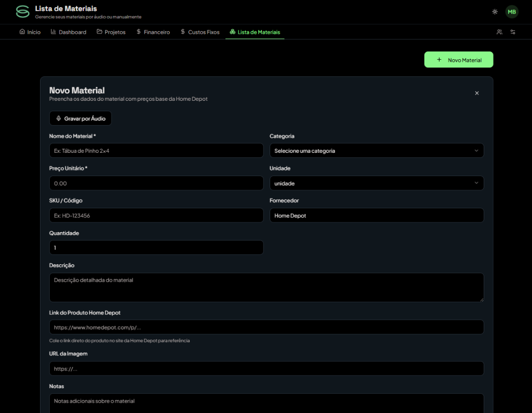
Task: Edit the Fornecedor Home Depot field
Action: click(x=376, y=216)
